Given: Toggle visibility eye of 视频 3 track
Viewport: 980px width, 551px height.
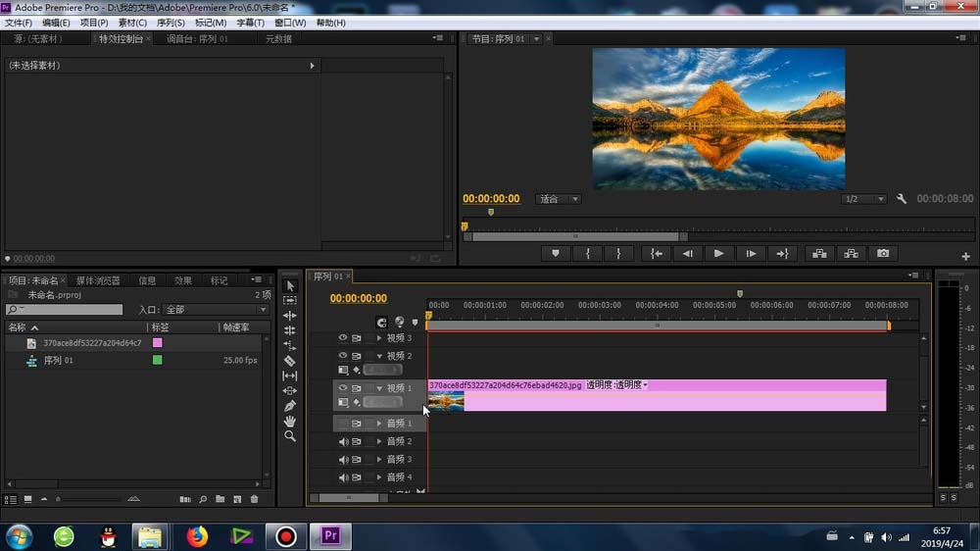Looking at the screenshot, I should (342, 337).
